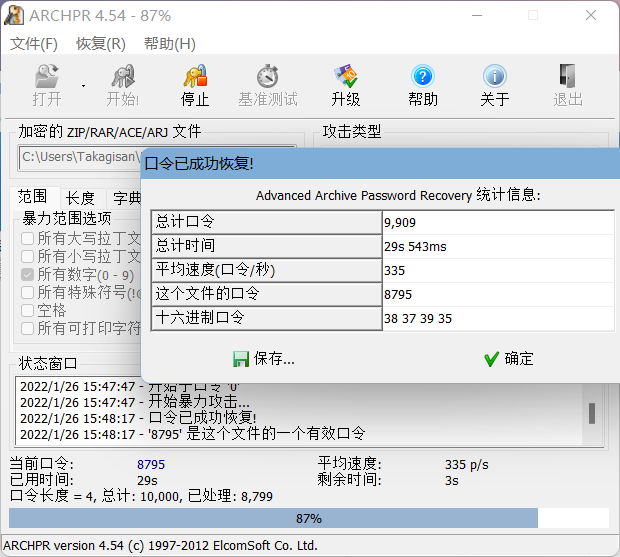
Task: Click the 335 p/s average speed value
Action: (467, 464)
